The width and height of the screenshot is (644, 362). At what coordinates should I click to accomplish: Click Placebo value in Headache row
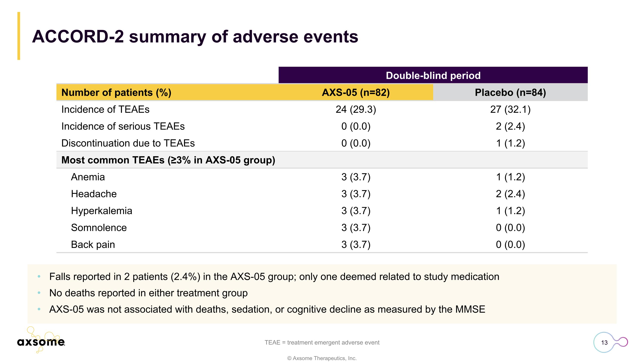click(510, 194)
